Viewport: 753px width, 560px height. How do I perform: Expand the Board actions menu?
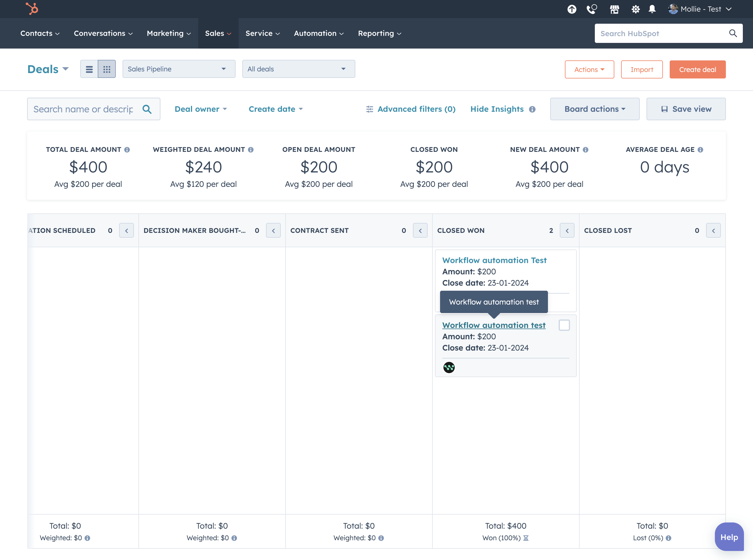pyautogui.click(x=595, y=109)
